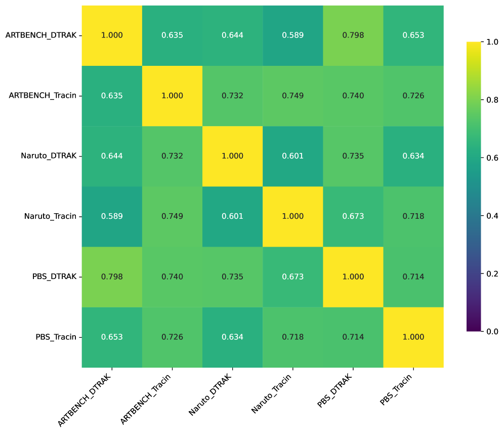Select the 0.718 cell in the Naruto_Tracin row
Screen dimensions: 504x434
click(413, 216)
